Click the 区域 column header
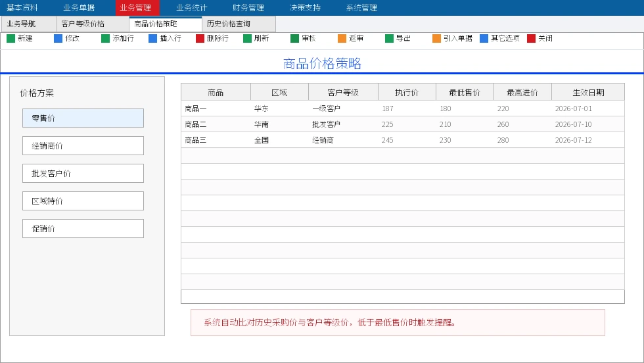The image size is (644, 363). pyautogui.click(x=279, y=92)
